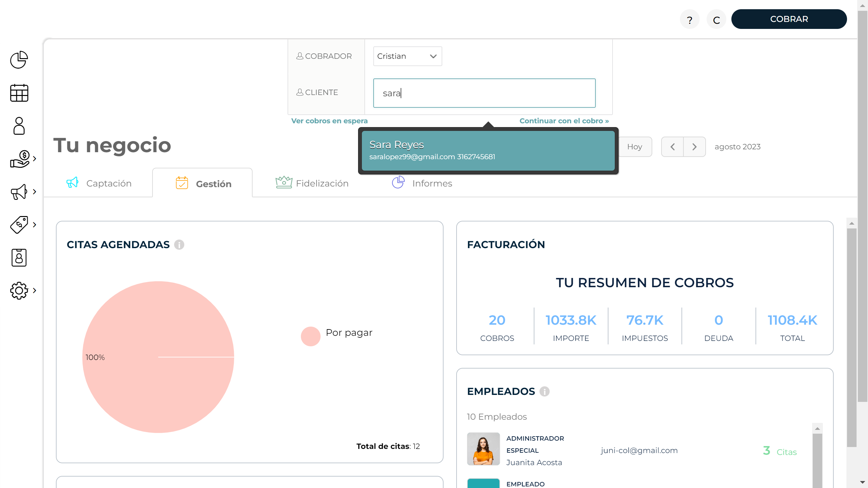
Task: Open the settings gear sidebar icon
Action: [19, 290]
